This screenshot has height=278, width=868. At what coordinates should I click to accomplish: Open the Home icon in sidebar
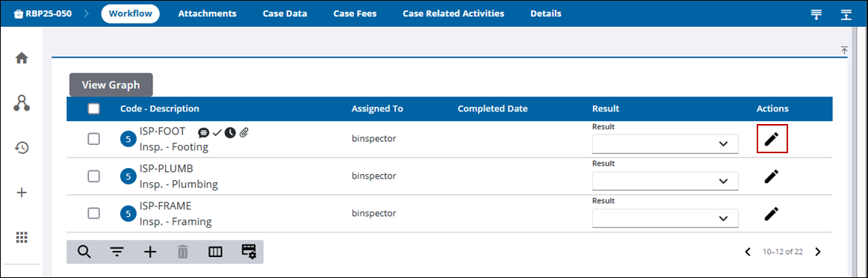click(21, 58)
